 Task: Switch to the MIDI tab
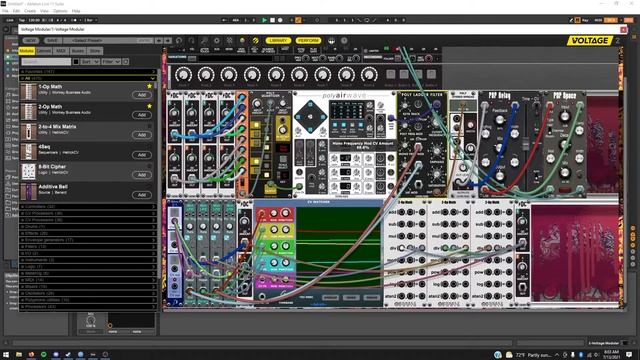[61, 51]
